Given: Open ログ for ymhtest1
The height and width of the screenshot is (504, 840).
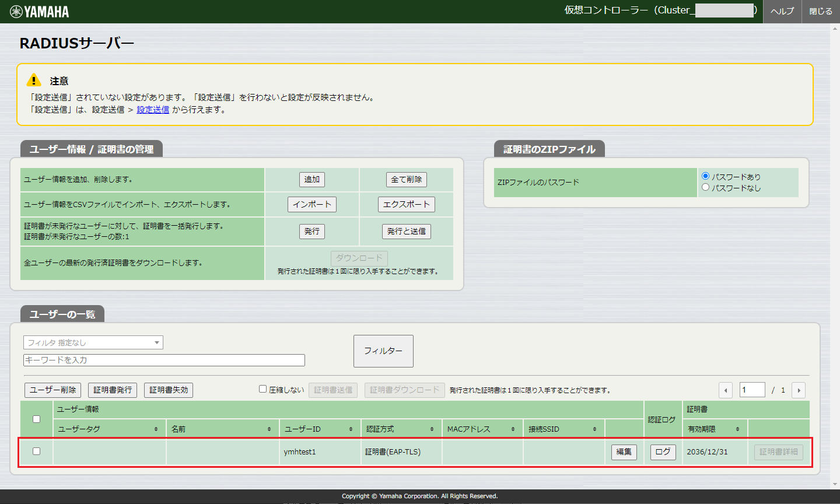Looking at the screenshot, I should tap(663, 452).
